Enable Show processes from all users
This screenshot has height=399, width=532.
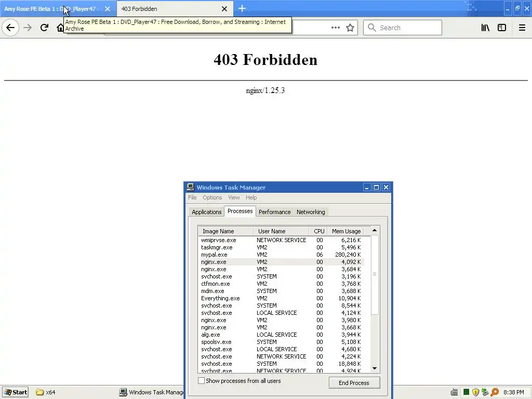201,381
